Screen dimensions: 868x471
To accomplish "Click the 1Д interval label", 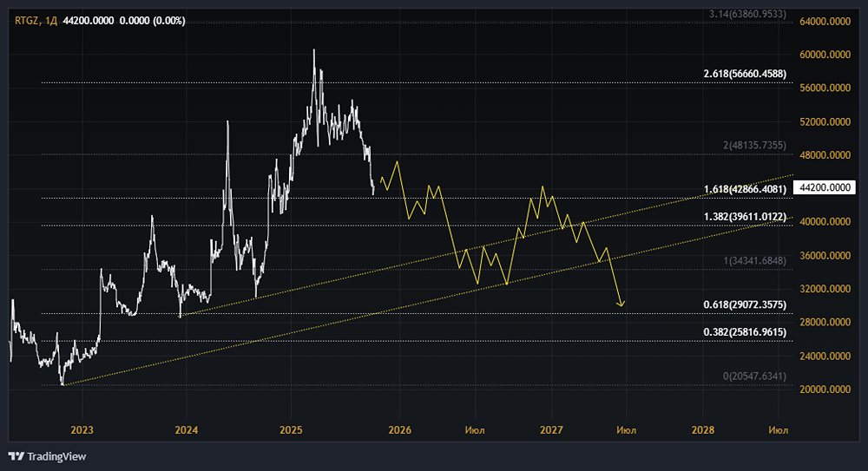I will 51,21.
